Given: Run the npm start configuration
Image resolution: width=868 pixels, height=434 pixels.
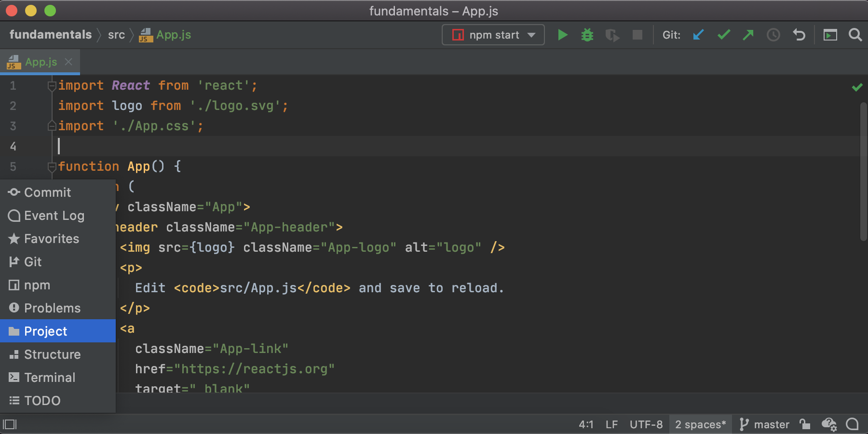Looking at the screenshot, I should 562,34.
